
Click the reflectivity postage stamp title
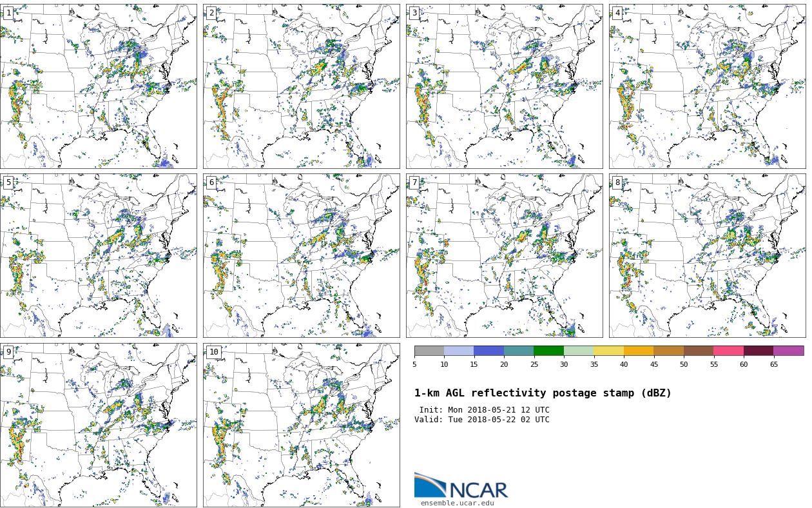click(x=543, y=393)
